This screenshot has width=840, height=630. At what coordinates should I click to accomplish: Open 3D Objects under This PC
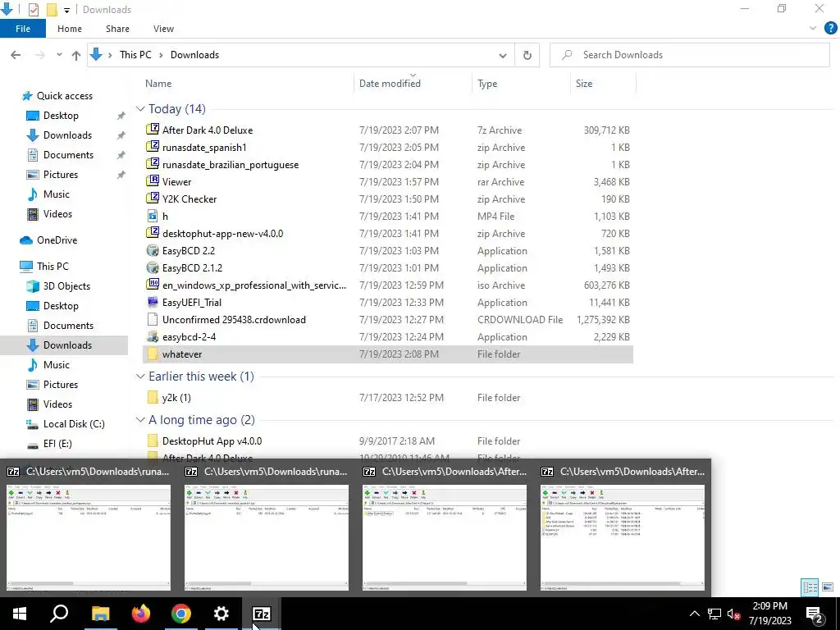(x=66, y=286)
